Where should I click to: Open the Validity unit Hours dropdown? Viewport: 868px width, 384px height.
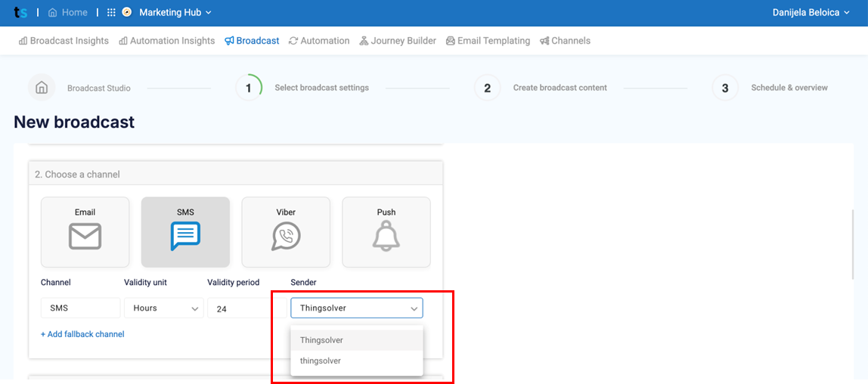coord(164,308)
